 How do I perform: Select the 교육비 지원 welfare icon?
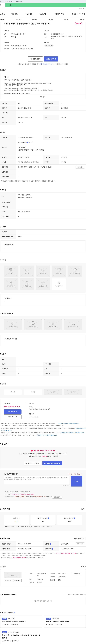(59, 271)
